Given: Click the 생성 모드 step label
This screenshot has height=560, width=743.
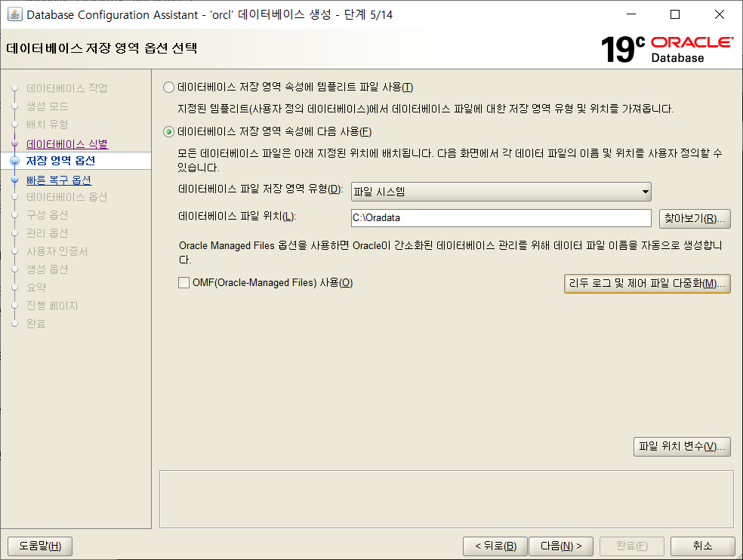Looking at the screenshot, I should (48, 106).
